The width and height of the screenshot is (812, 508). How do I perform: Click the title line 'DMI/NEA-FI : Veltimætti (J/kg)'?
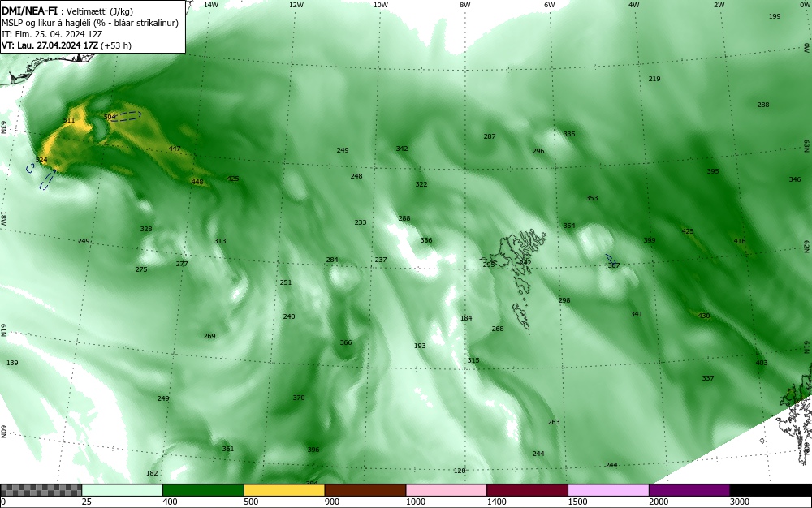[67, 11]
